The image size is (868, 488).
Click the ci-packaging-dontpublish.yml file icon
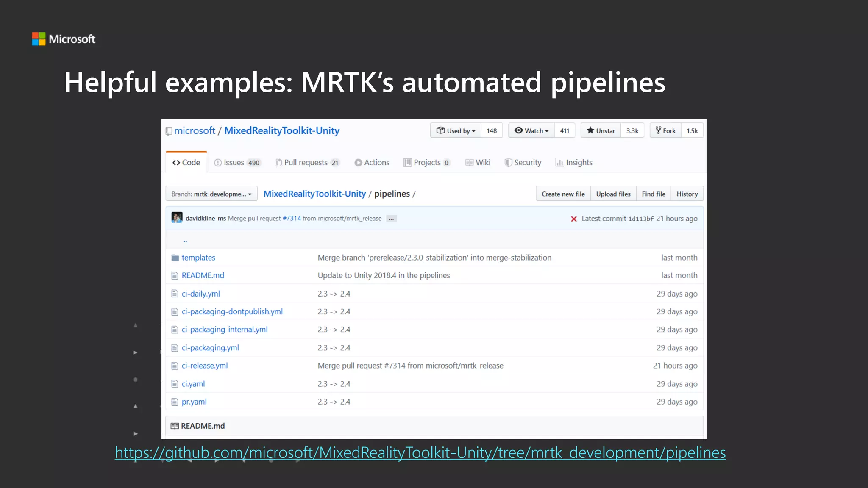(x=175, y=312)
